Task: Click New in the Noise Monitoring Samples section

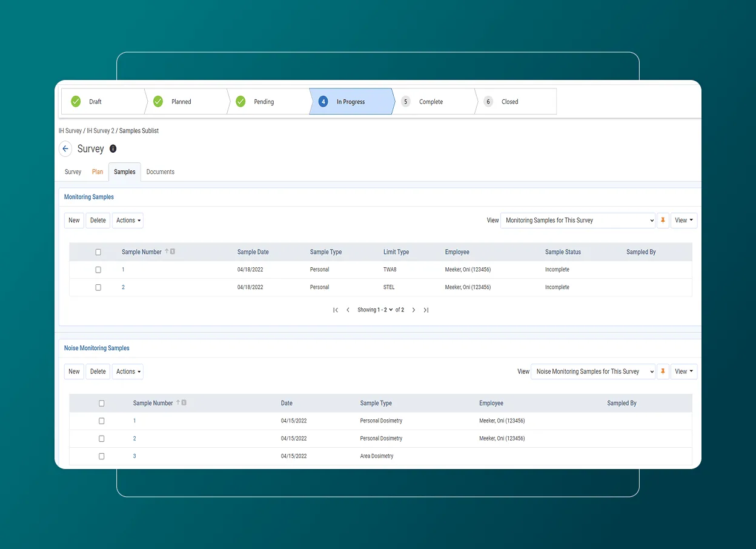Action: point(73,371)
